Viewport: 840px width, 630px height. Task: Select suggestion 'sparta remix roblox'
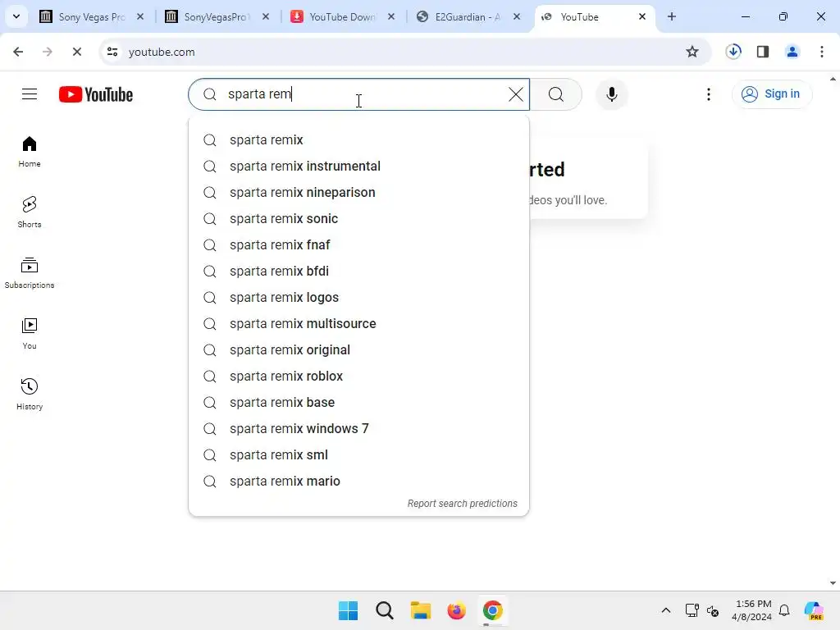pos(359,376)
